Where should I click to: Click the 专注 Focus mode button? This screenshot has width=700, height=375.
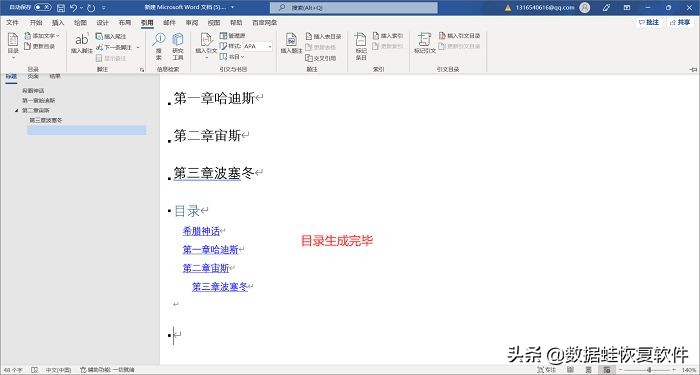pyautogui.click(x=547, y=370)
